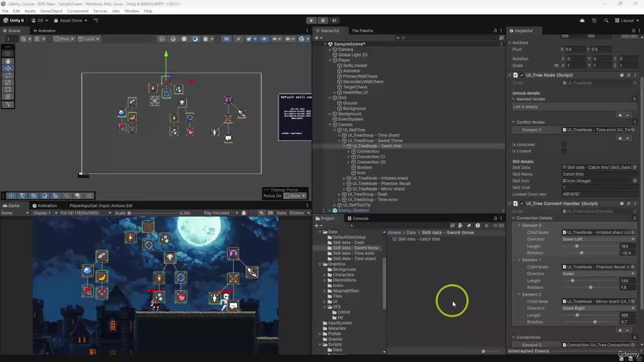Open the Local handle rotation dropdown
The width and height of the screenshot is (644, 362).
click(89, 39)
